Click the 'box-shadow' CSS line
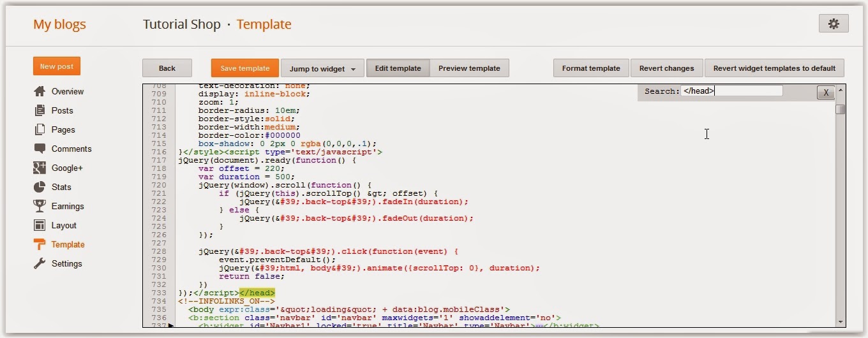The height and width of the screenshot is (338, 868). click(x=287, y=143)
